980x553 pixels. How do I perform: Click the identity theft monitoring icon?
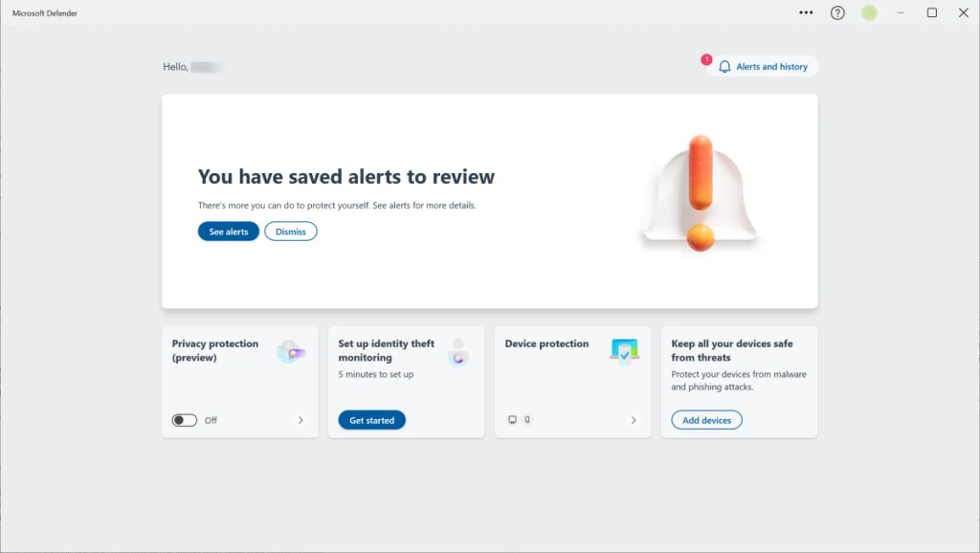coord(457,352)
